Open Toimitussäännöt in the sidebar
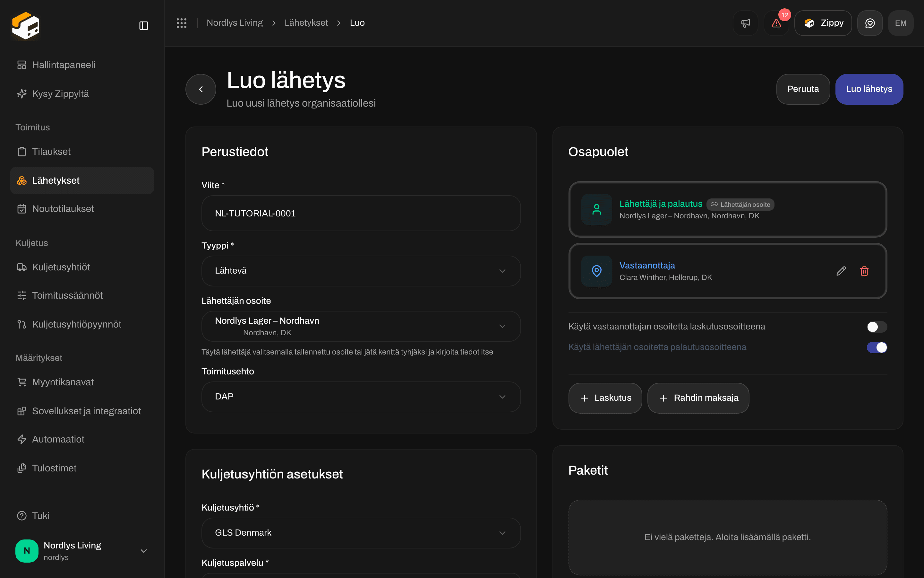 click(x=82, y=295)
